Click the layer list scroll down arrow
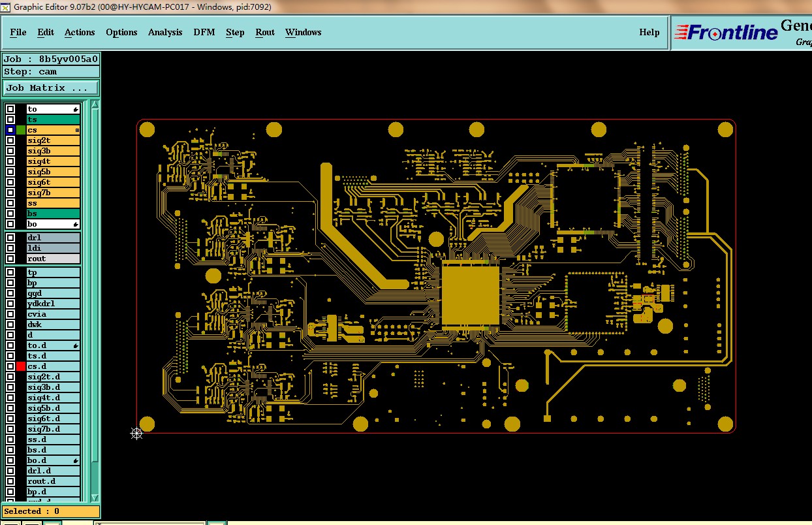812x525 pixels. click(x=95, y=498)
